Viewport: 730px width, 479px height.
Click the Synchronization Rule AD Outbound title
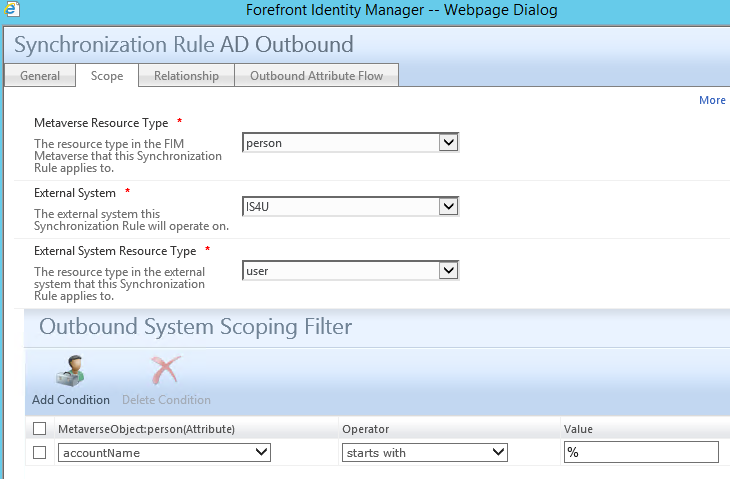[x=184, y=45]
